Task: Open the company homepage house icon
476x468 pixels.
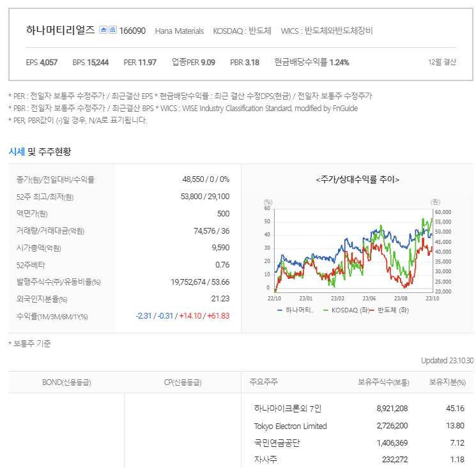Action: pos(104,30)
